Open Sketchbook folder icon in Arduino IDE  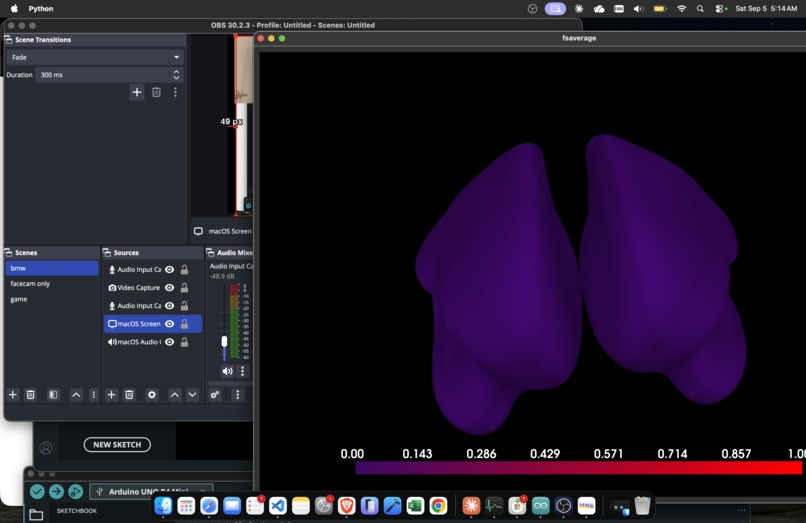[x=36, y=514]
